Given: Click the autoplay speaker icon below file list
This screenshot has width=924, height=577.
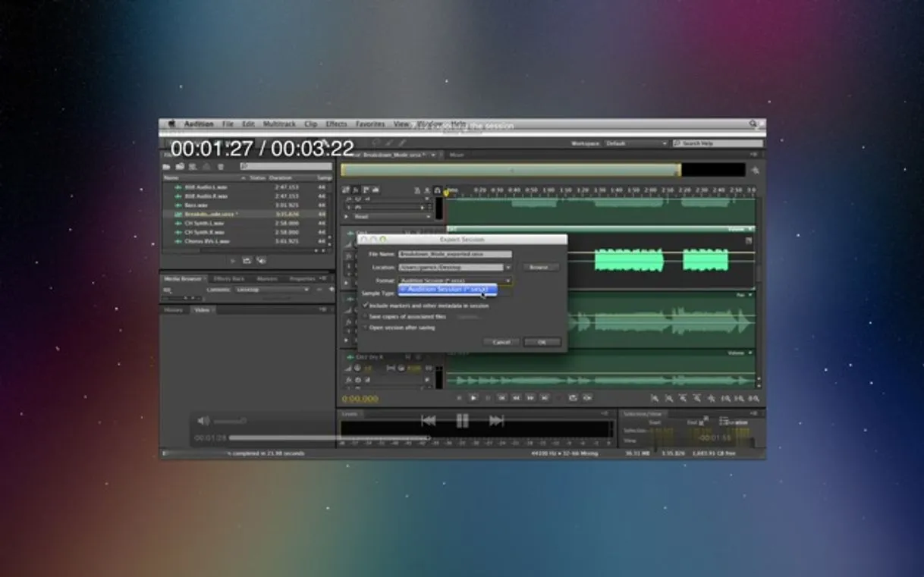Looking at the screenshot, I should coord(261,260).
